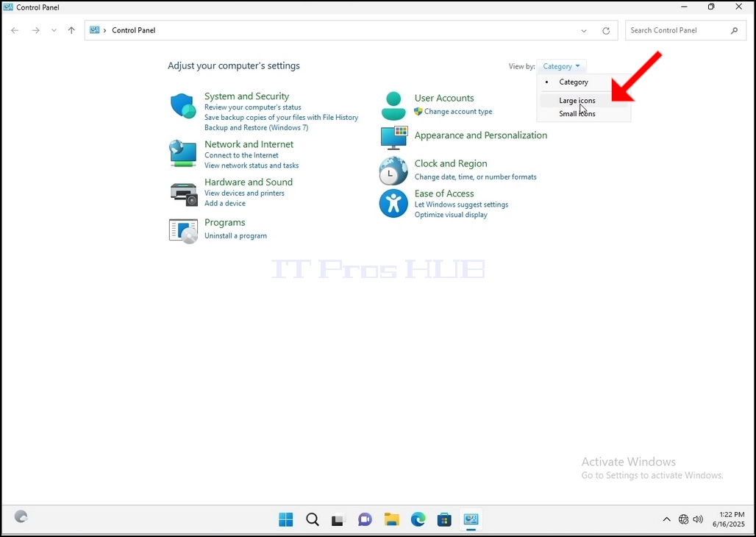Open the Appearance and Personalization monitor icon
The image size is (756, 537).
click(x=394, y=138)
